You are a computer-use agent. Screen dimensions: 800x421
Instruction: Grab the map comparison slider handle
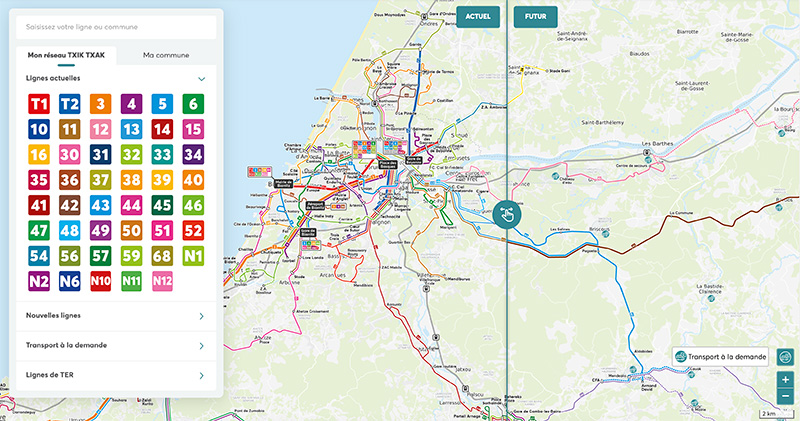(x=508, y=213)
